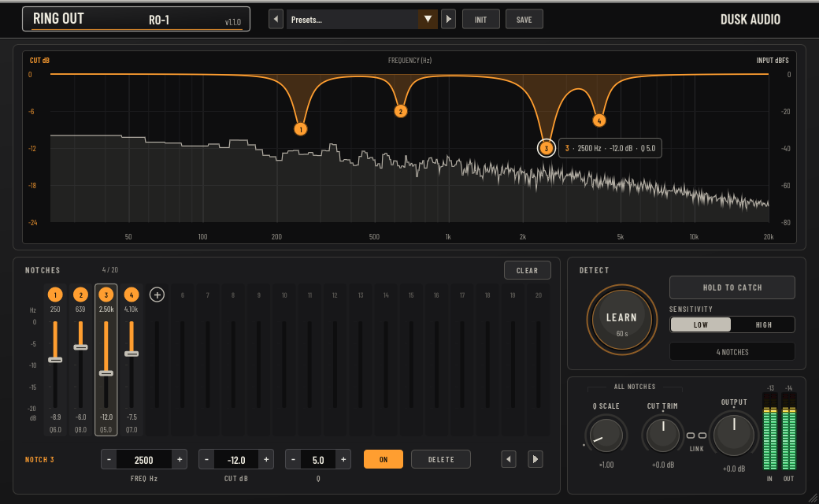Select notch 1 badge in strip list
Viewport: 819px width, 504px height.
(x=55, y=295)
